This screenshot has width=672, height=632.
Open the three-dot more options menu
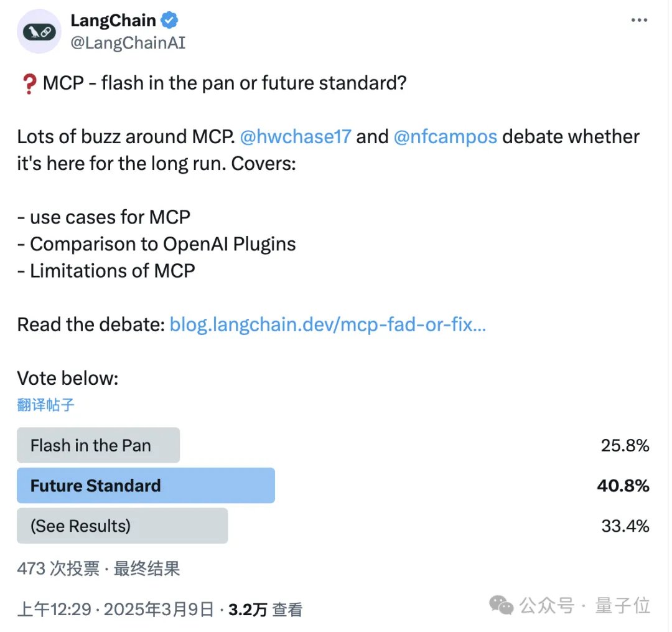click(639, 21)
